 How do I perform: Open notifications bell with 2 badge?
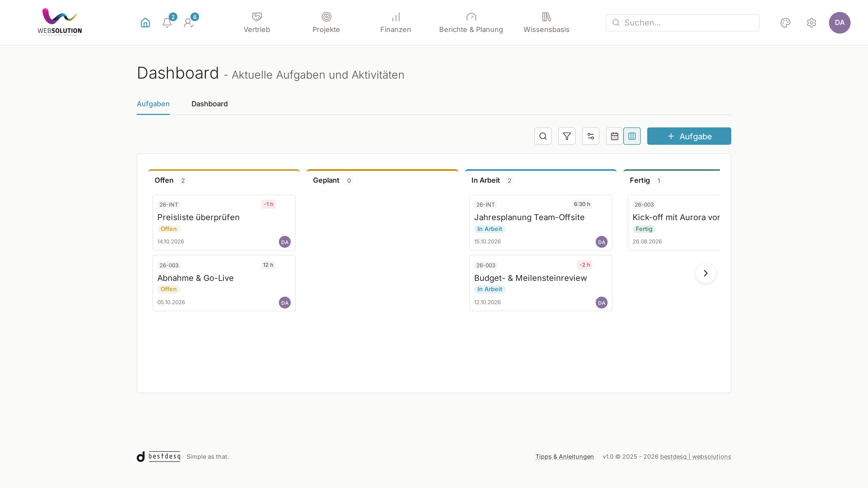(x=167, y=23)
